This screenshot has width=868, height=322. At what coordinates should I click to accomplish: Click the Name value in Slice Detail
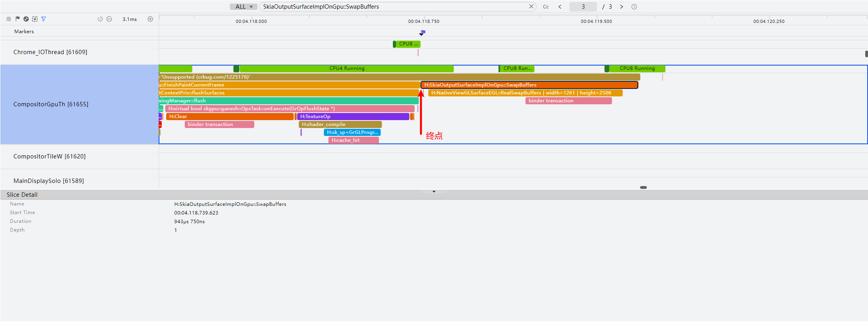[230, 204]
